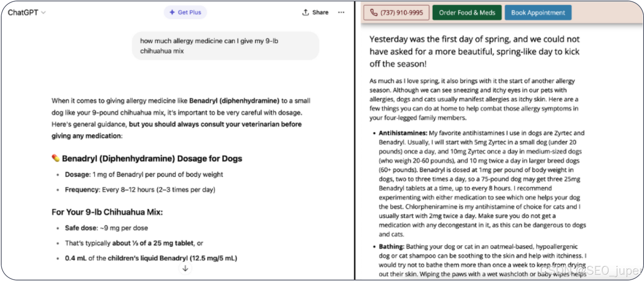Click the 'Safe dose: ~9 mg per dose' bullet

coord(106,228)
